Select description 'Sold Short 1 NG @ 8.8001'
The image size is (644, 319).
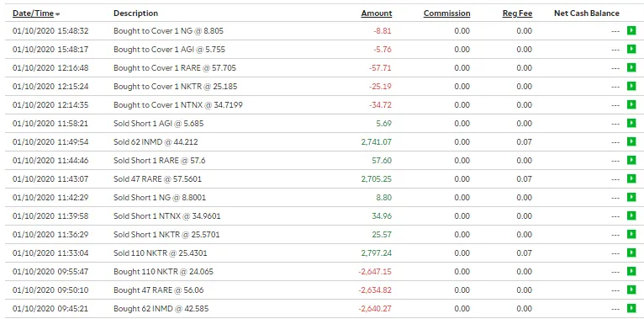coord(160,197)
